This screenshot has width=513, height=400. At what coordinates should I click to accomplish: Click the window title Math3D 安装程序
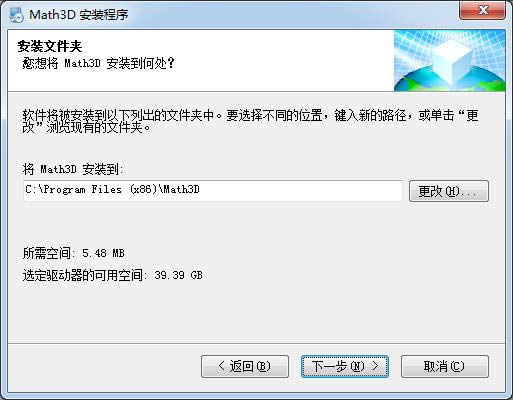click(x=78, y=15)
